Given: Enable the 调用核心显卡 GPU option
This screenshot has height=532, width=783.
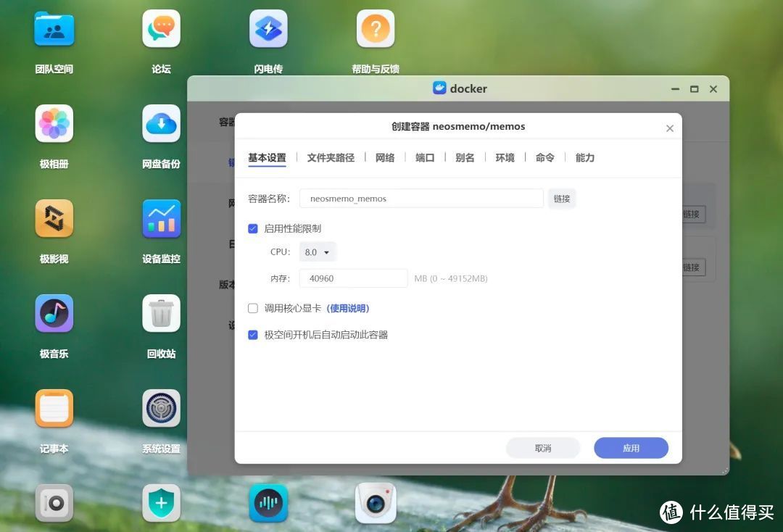Looking at the screenshot, I should [x=252, y=308].
